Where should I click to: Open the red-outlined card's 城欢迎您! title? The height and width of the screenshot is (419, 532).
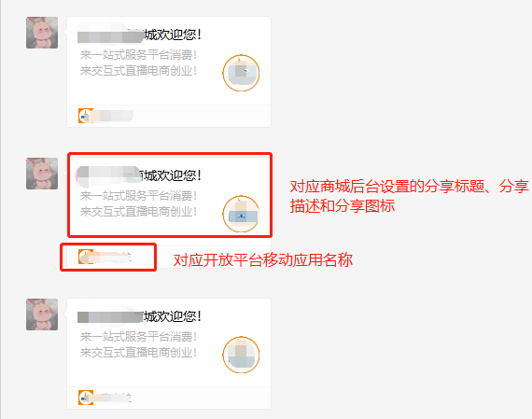point(173,175)
